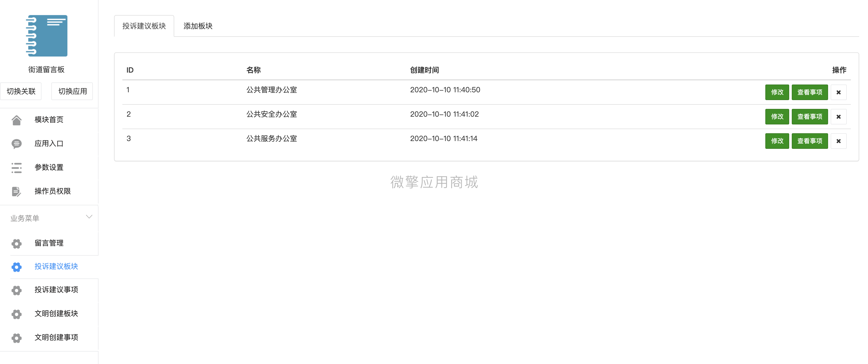Click the 公共管理办公室 name cell
This screenshot has height=364, width=868.
coord(272,90)
